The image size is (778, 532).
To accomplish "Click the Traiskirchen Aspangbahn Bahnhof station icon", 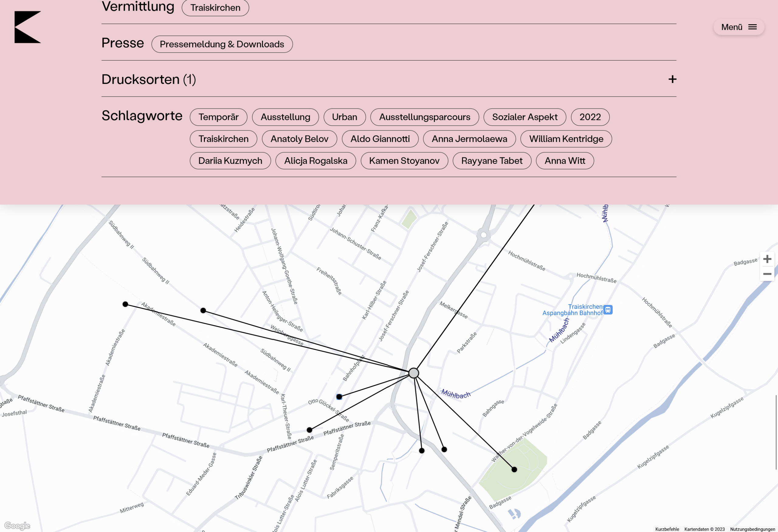I will coord(608,310).
